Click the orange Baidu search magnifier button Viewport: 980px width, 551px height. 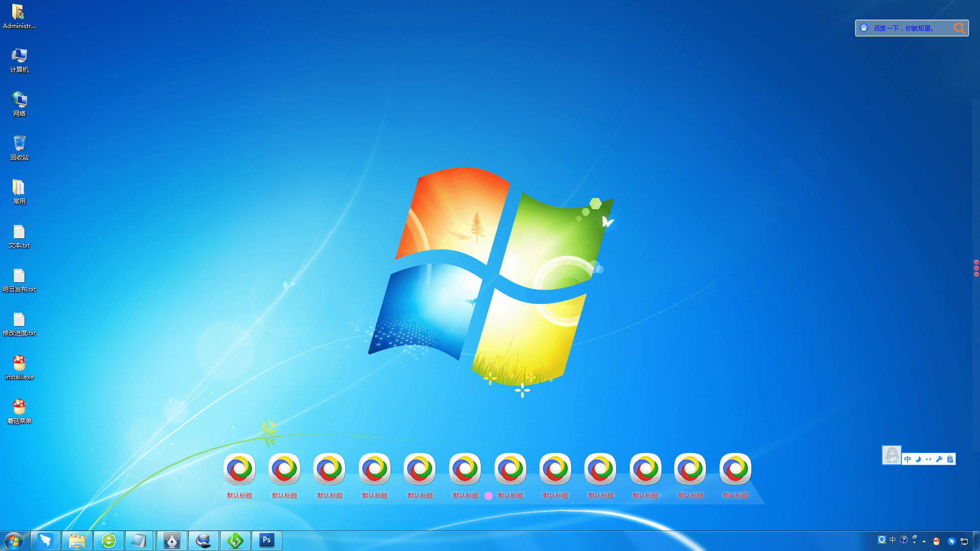point(960,28)
